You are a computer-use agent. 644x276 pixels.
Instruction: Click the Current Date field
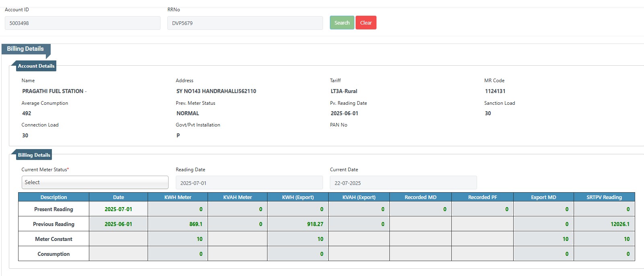(x=403, y=183)
